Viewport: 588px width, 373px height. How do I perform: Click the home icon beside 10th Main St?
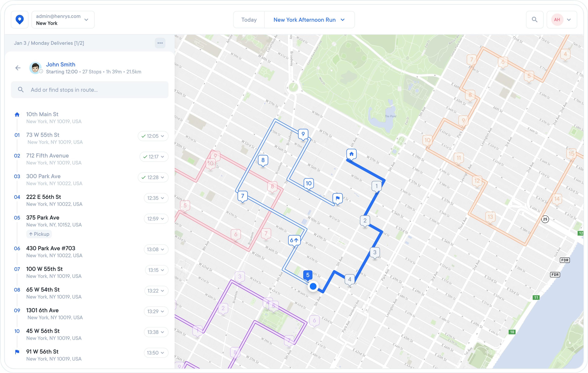point(17,114)
